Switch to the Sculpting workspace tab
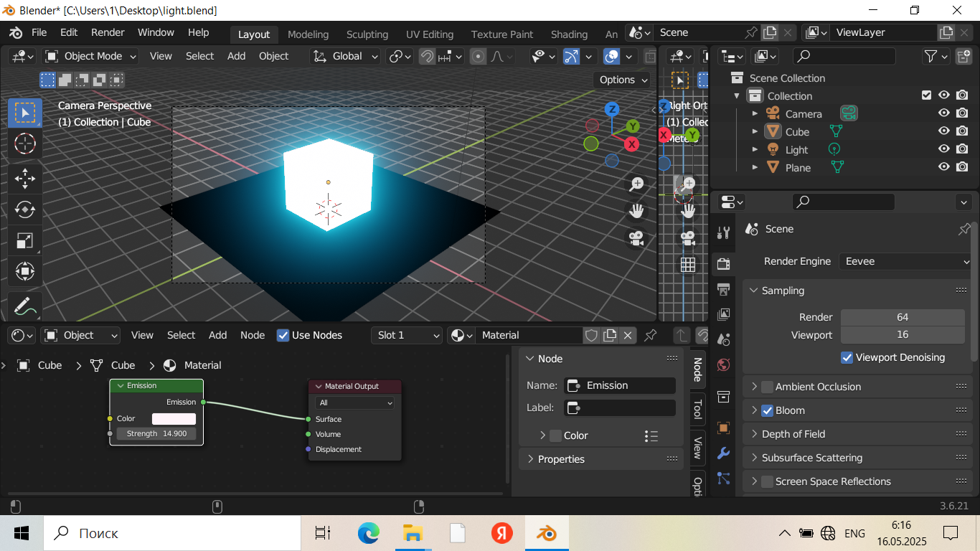Viewport: 980px width, 551px height. pyautogui.click(x=367, y=34)
